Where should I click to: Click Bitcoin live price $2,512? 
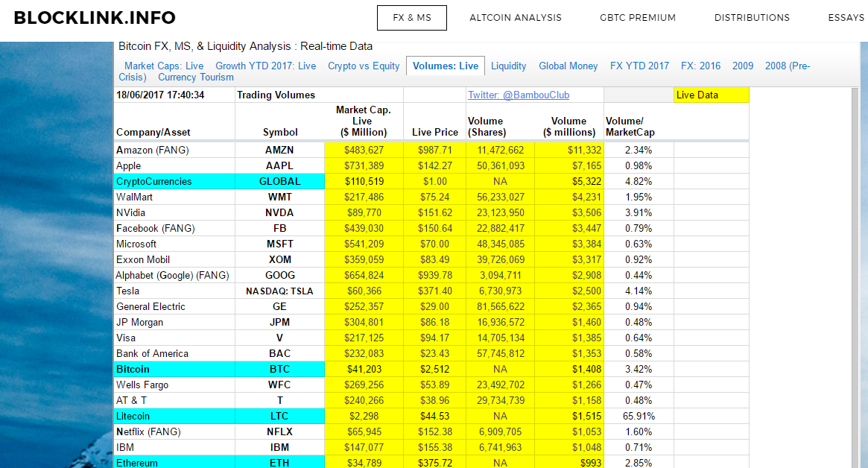pyautogui.click(x=435, y=370)
